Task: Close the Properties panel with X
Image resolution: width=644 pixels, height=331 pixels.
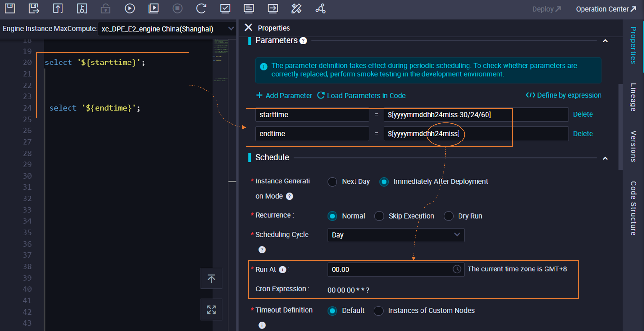Action: pos(248,28)
